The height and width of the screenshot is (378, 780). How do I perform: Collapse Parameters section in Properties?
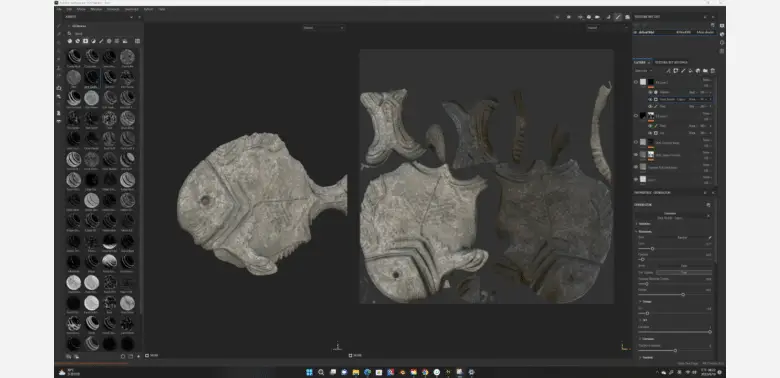636,232
